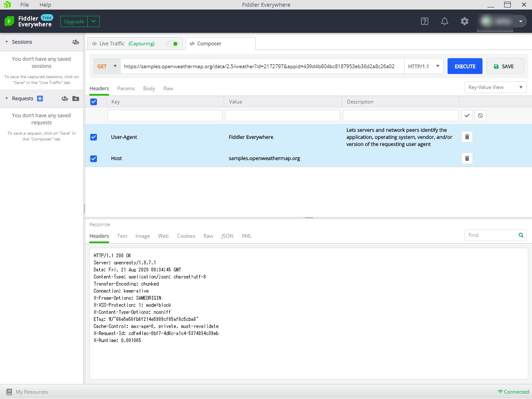Open the Upgrade dropdown arrow
Image resolution: width=532 pixels, height=399 pixels.
(x=94, y=21)
